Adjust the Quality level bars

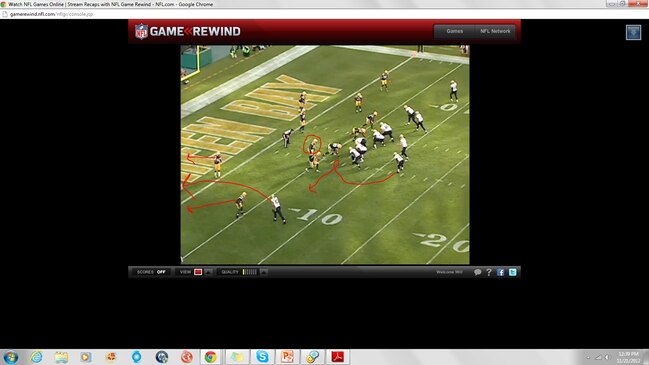pyautogui.click(x=250, y=272)
